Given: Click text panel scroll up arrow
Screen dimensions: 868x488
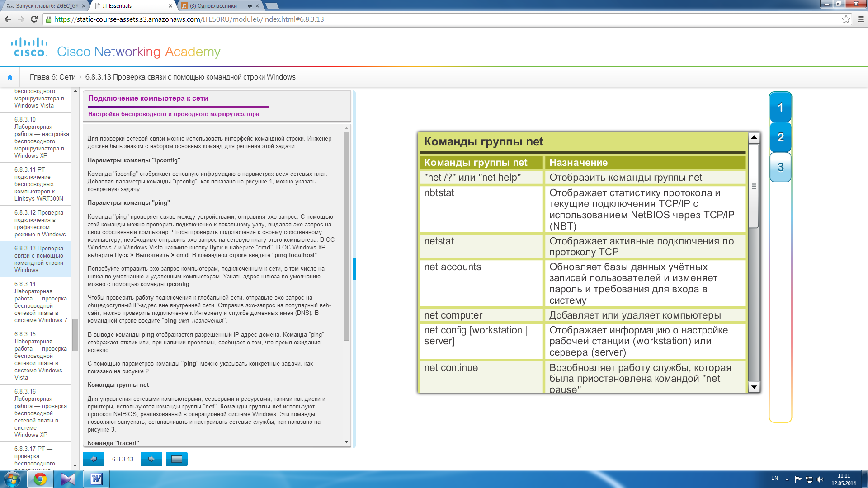Looking at the screenshot, I should pos(346,128).
